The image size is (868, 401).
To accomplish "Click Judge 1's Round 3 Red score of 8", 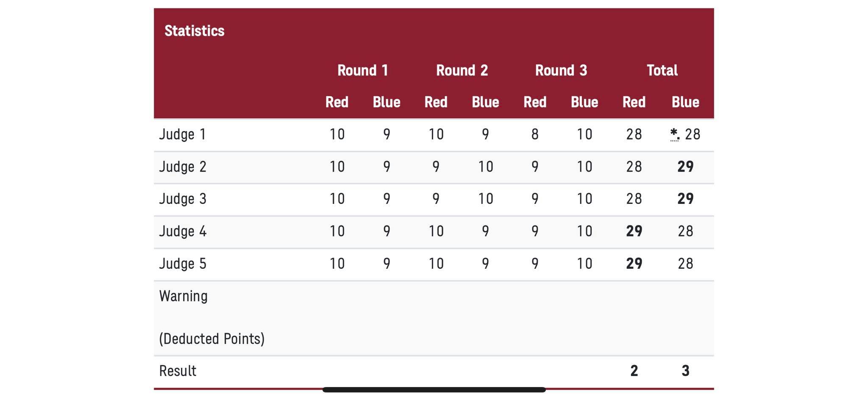I will click(x=535, y=134).
